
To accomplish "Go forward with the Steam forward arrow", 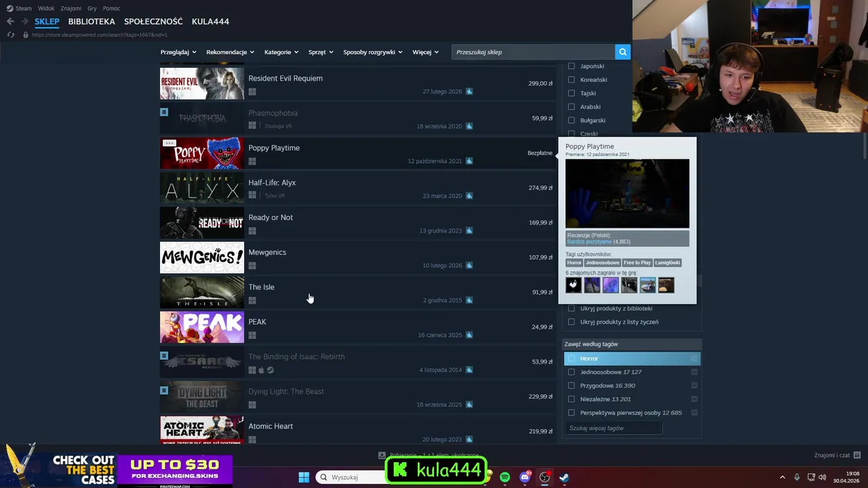I will (x=25, y=22).
